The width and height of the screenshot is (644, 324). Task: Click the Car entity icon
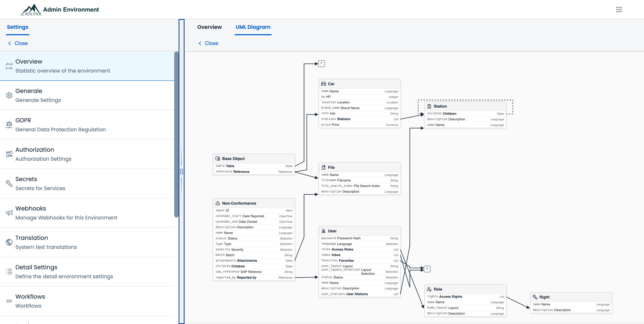coord(323,84)
